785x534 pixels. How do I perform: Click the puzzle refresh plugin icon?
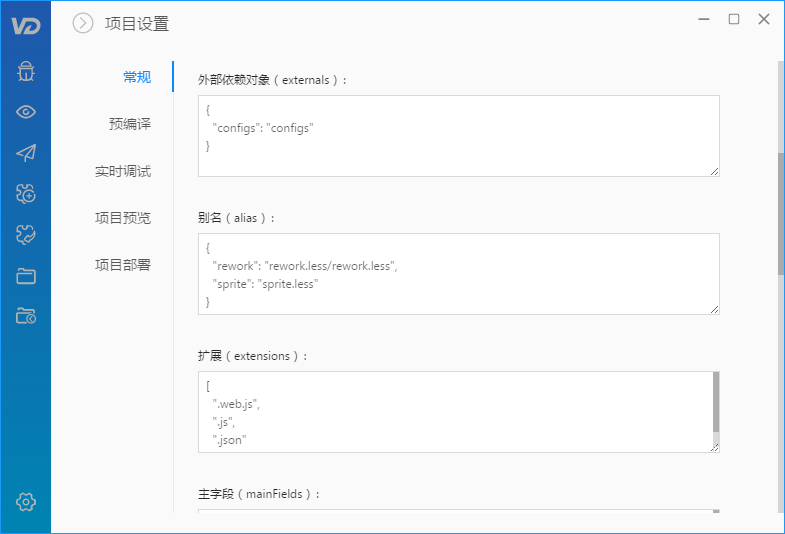point(26,234)
